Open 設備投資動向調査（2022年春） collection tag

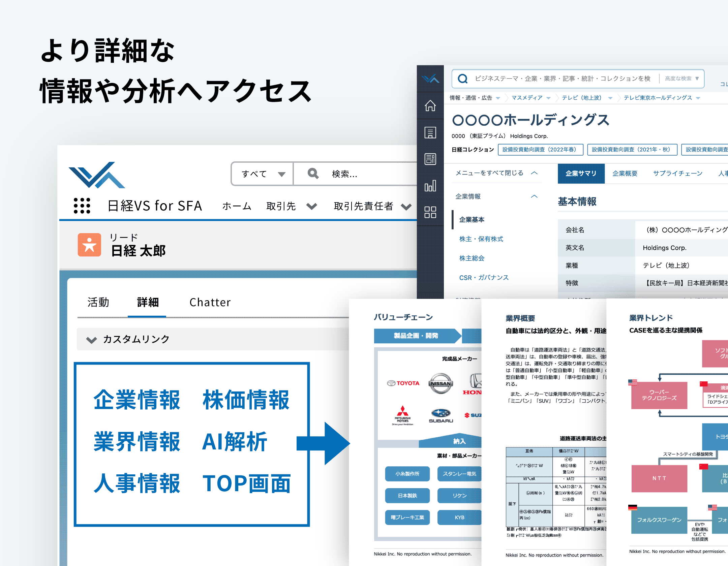coord(541,150)
